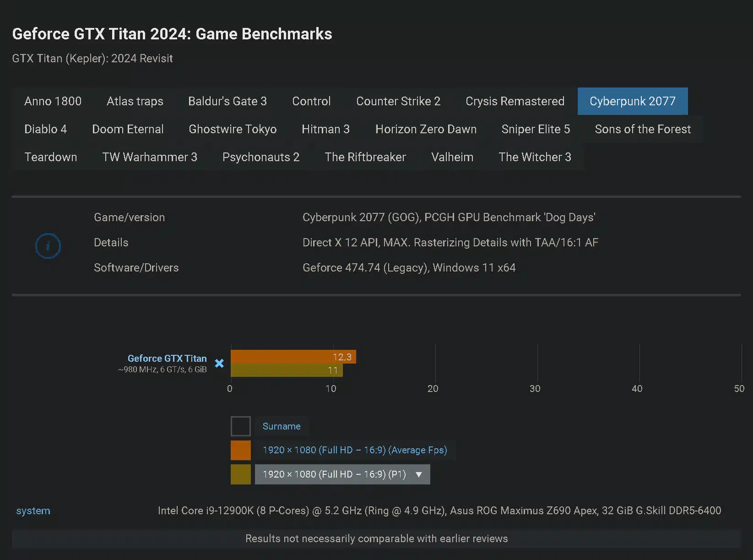Screen dimensions: 753x560
Task: Switch to Doom Eternal tab
Action: tap(128, 129)
